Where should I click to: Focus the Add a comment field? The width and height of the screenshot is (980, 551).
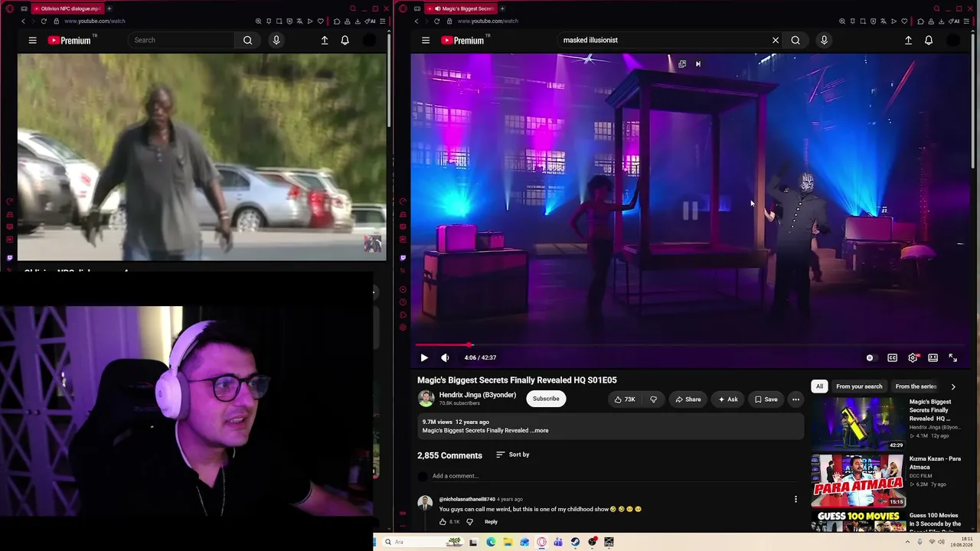(612, 476)
